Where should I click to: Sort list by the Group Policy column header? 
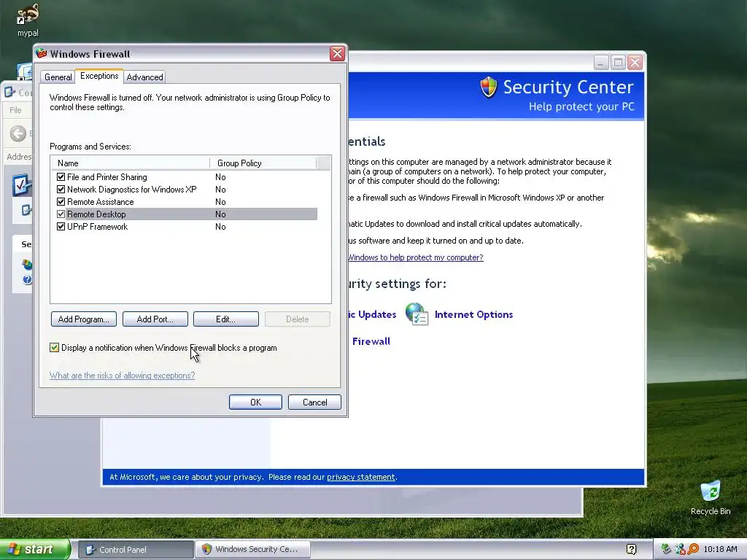pyautogui.click(x=263, y=163)
